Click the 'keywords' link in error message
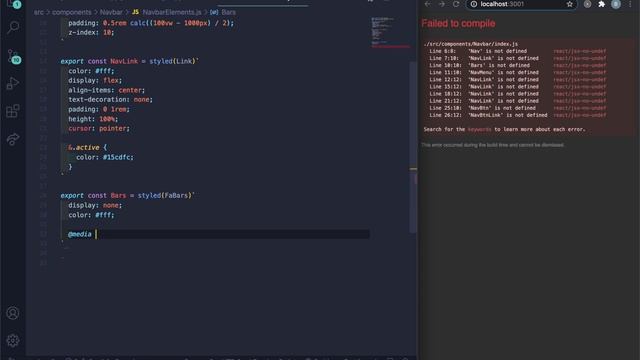This screenshot has height=360, width=640. 480,129
